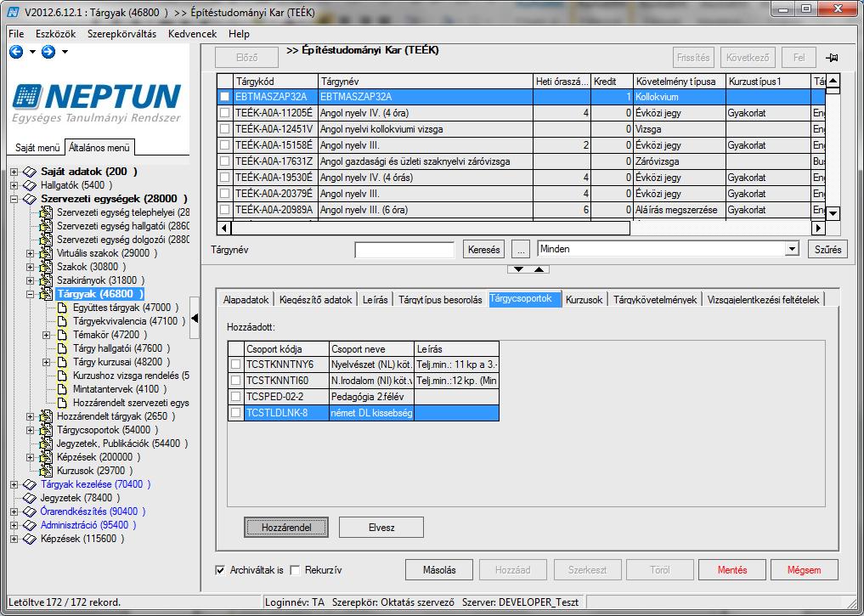Click the Kurzusok (29700) node icon
Image resolution: width=864 pixels, height=616 pixels.
coord(46,471)
